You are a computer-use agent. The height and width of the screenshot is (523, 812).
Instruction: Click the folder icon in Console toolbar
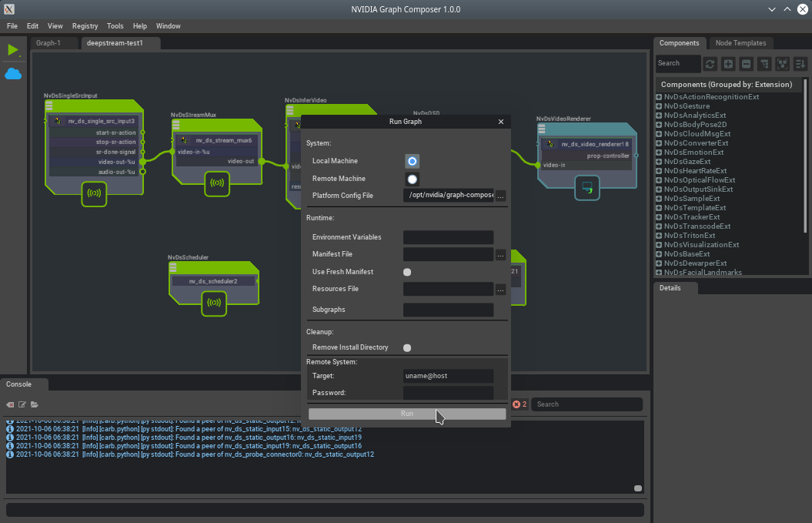click(35, 404)
